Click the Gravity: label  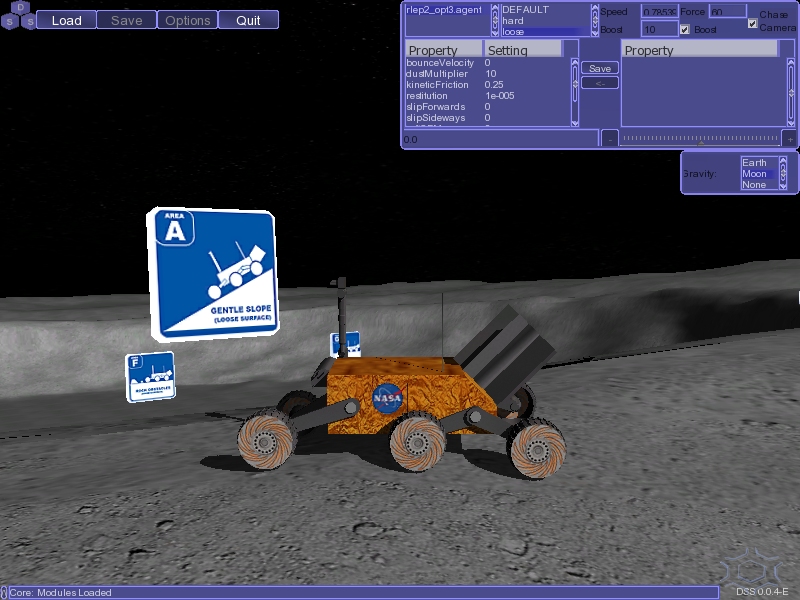(699, 174)
